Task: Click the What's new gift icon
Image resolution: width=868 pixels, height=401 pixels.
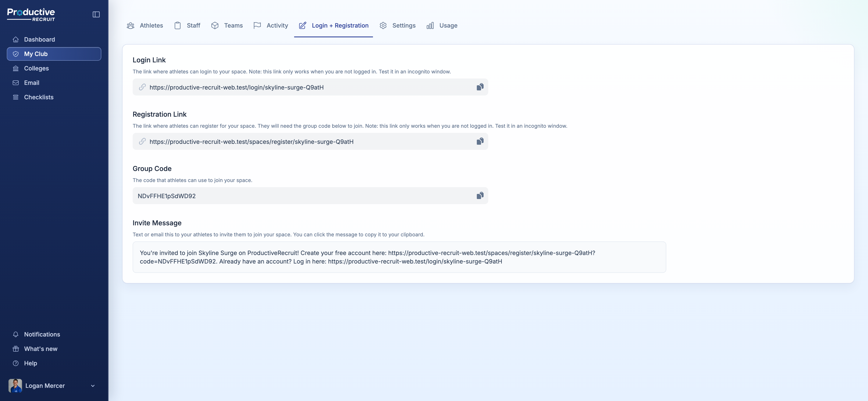Action: coord(15,349)
